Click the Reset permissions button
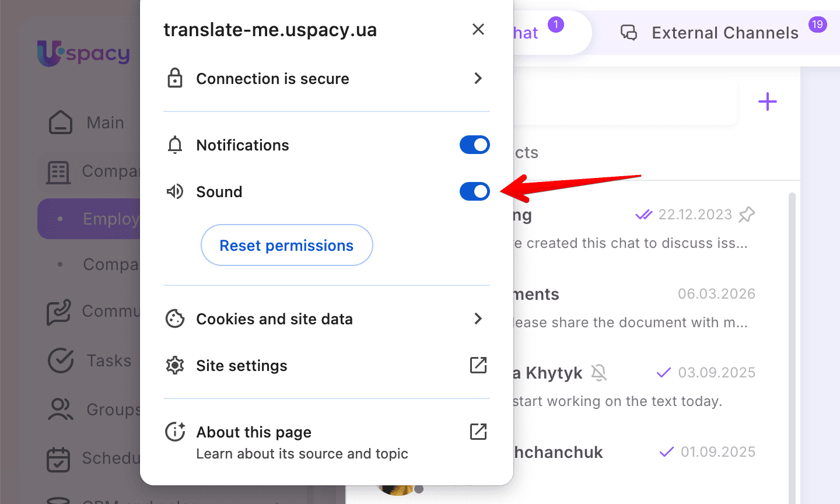 pyautogui.click(x=286, y=245)
